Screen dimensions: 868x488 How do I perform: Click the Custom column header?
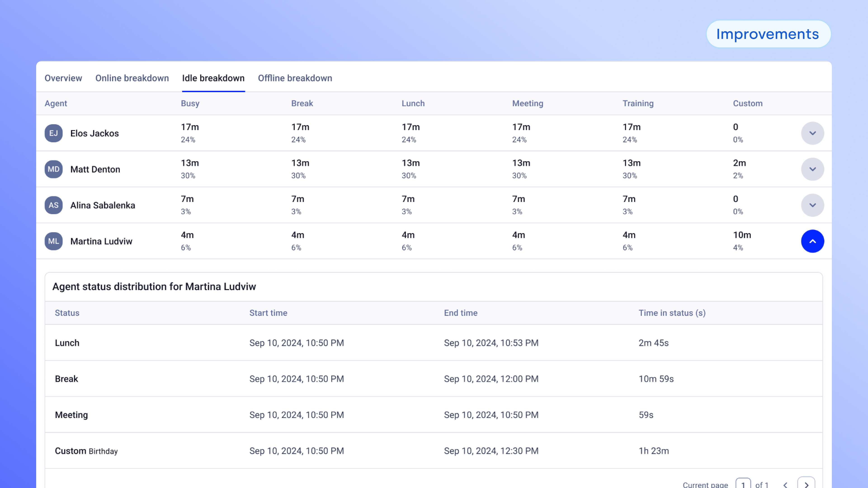pyautogui.click(x=747, y=103)
